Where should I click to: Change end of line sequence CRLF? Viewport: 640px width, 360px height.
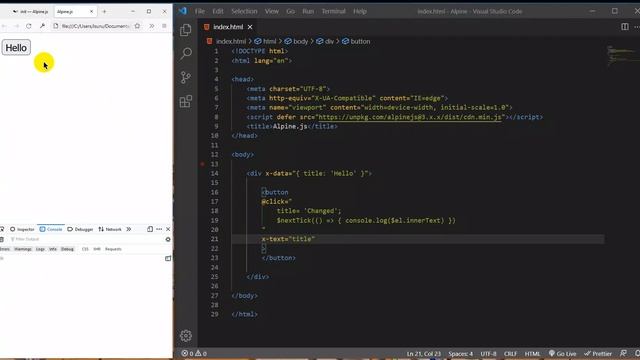511,353
